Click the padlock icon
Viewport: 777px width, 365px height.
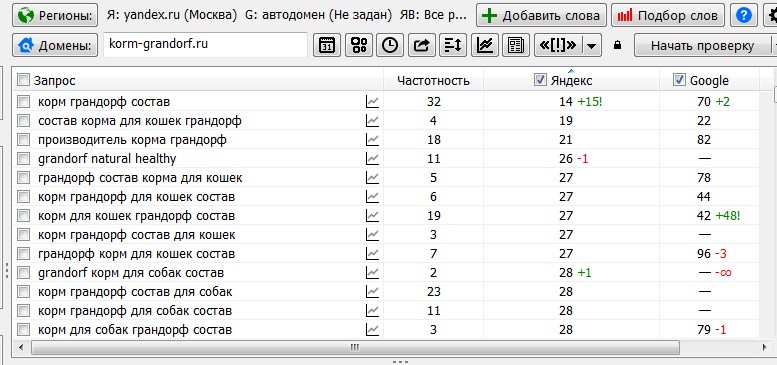617,46
